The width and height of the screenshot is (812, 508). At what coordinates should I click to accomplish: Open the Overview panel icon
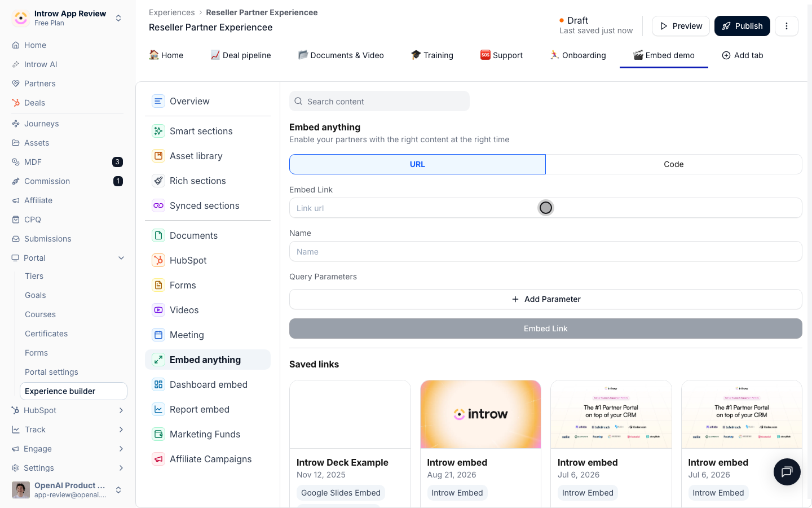tap(158, 101)
